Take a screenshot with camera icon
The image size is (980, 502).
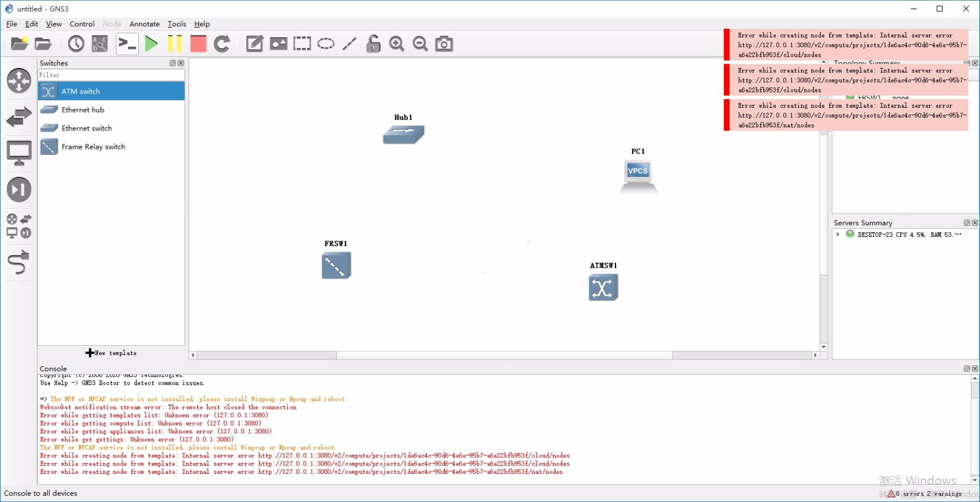tap(444, 43)
